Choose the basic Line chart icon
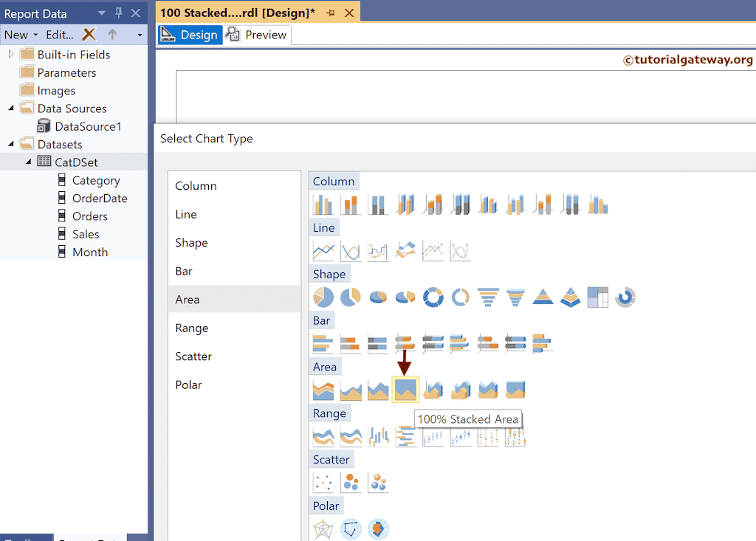The image size is (756, 541). pyautogui.click(x=323, y=251)
